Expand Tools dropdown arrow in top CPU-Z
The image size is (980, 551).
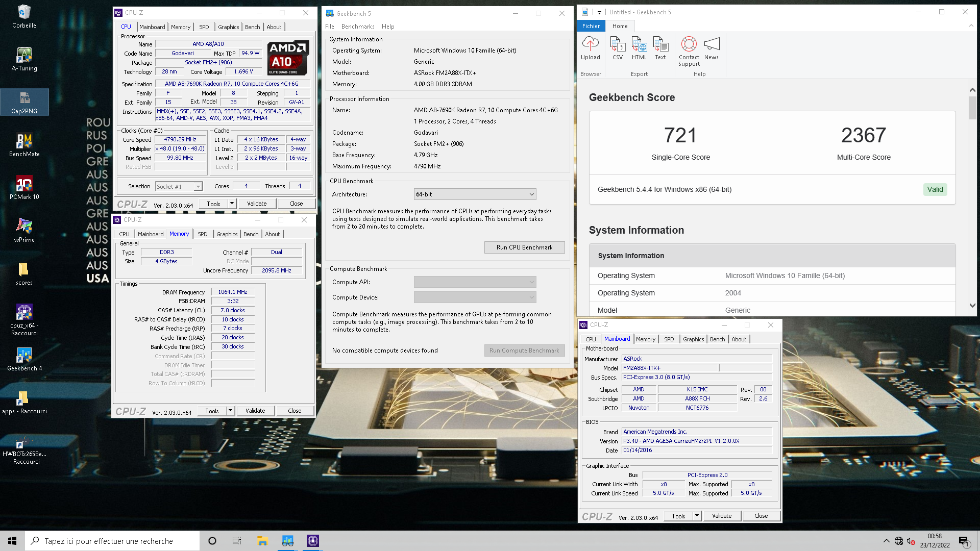click(232, 204)
